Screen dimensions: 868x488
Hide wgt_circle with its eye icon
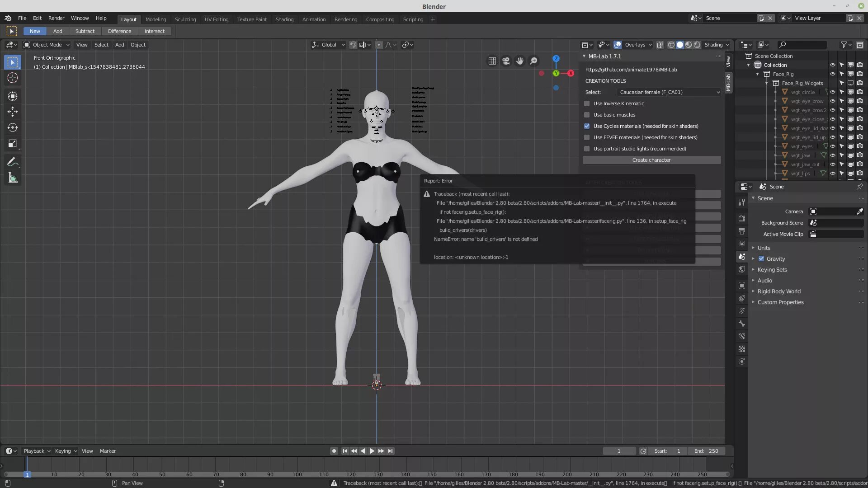pos(833,92)
